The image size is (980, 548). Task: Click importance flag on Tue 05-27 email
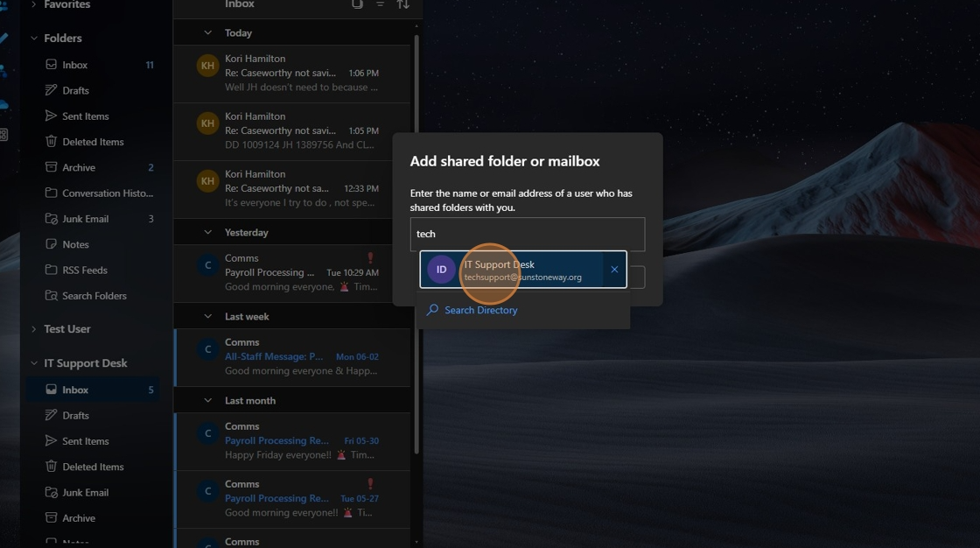[370, 483]
